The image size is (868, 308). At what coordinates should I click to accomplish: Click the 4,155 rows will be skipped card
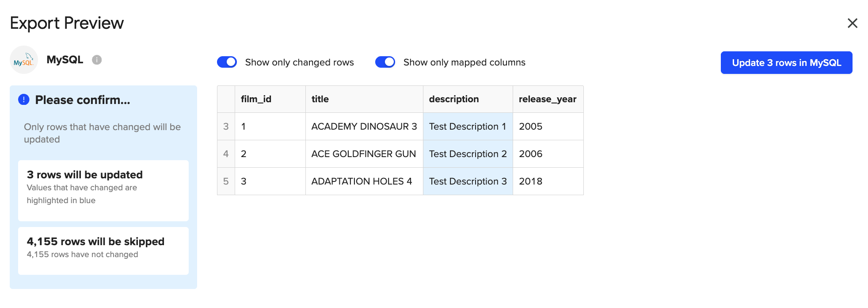[103, 250]
